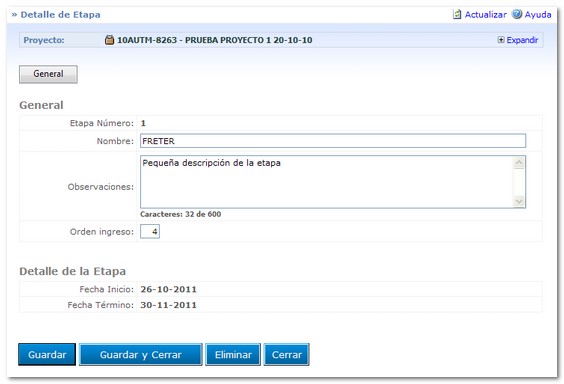Image resolution: width=564 pixels, height=384 pixels.
Task: Click the Orden ingreso field
Action: [x=150, y=232]
